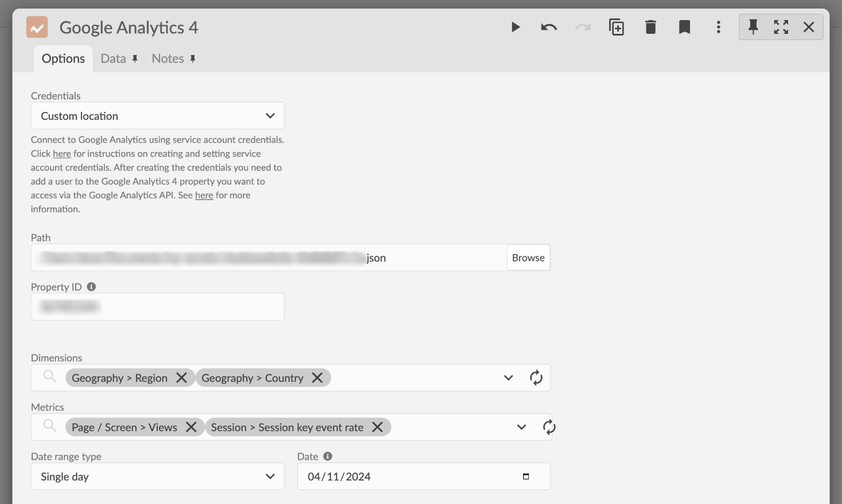Viewport: 842px width, 504px height.
Task: Open the Notes tab
Action: (167, 58)
